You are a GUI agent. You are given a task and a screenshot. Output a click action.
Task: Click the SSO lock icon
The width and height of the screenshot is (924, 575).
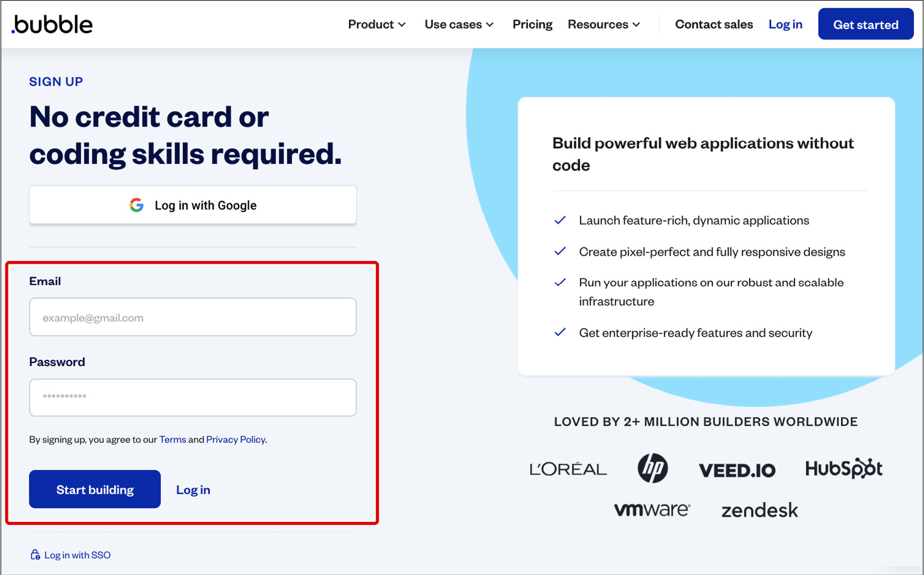click(35, 554)
